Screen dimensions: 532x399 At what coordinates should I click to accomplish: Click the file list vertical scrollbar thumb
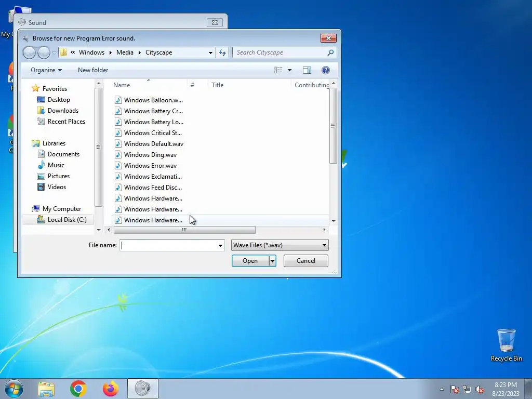click(333, 126)
